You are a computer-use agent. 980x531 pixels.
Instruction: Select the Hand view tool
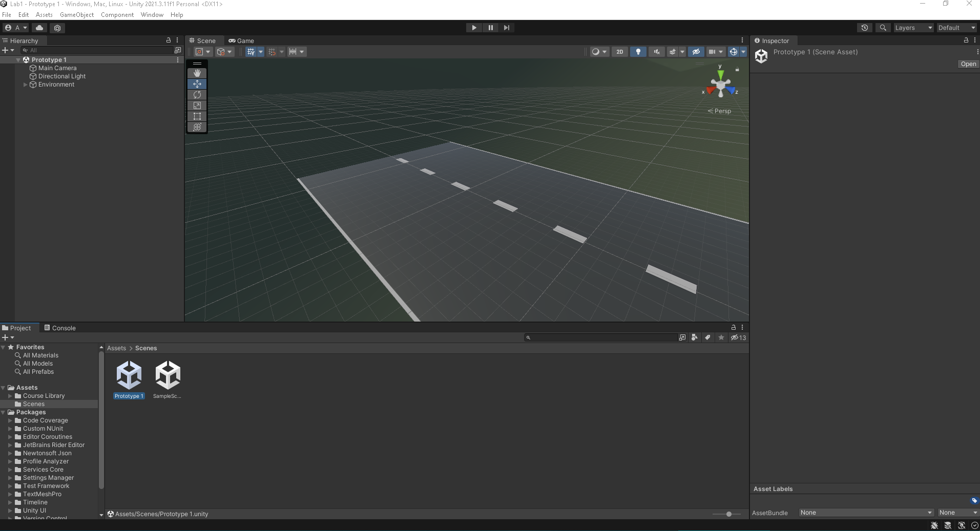197,73
